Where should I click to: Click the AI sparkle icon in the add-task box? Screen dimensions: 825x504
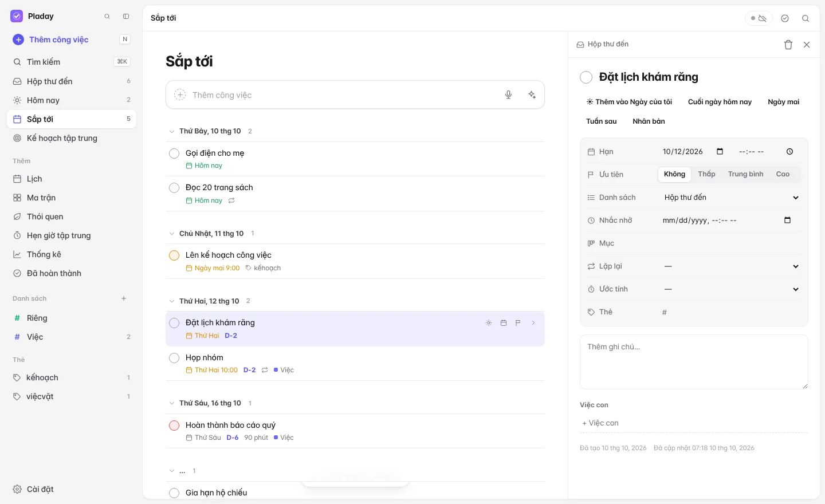[x=532, y=95]
